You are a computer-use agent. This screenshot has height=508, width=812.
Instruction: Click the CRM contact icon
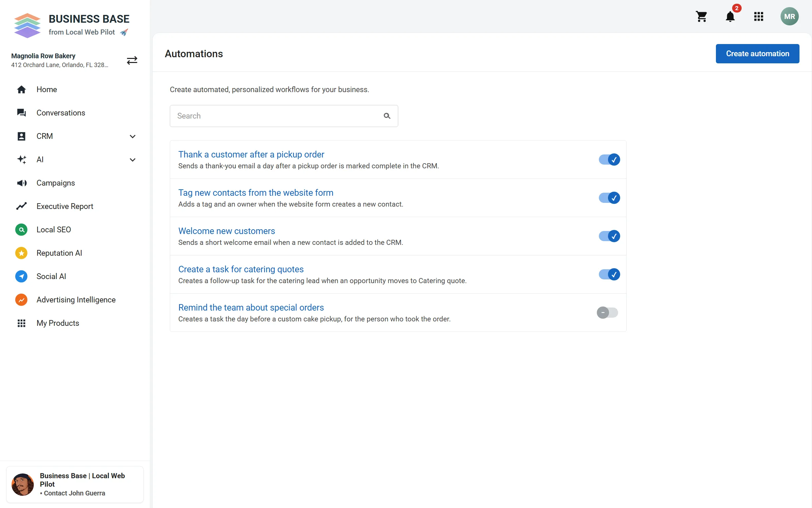21,136
